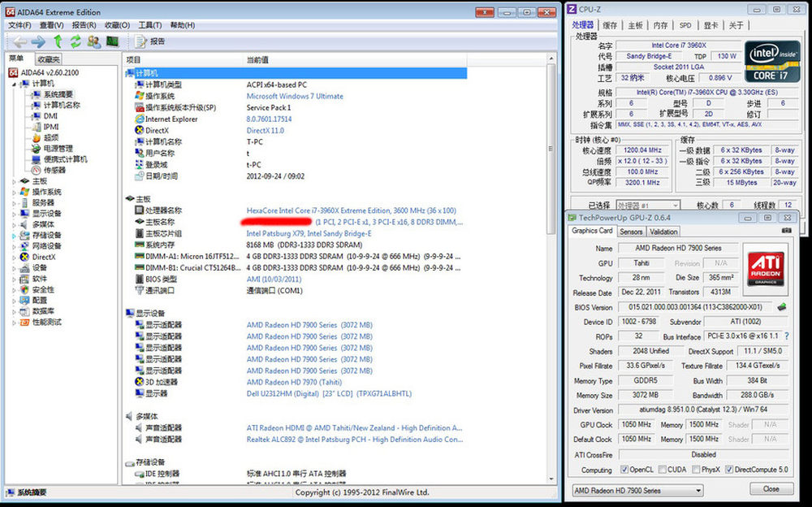Click the purple Z icon in CPU-Z's title bar

point(572,9)
